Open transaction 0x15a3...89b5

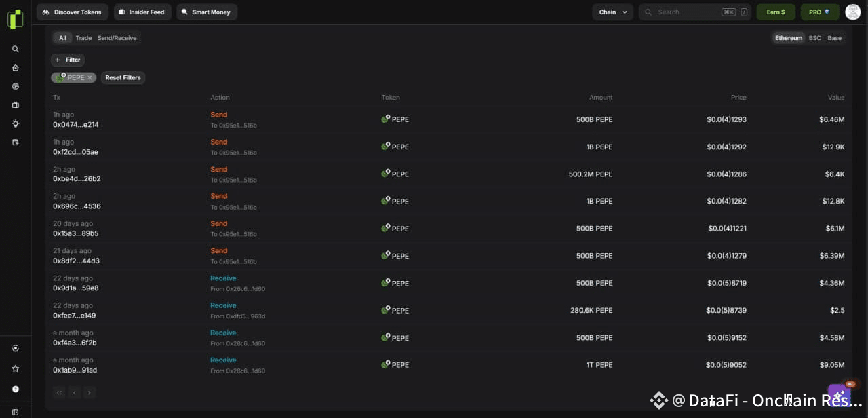(76, 233)
